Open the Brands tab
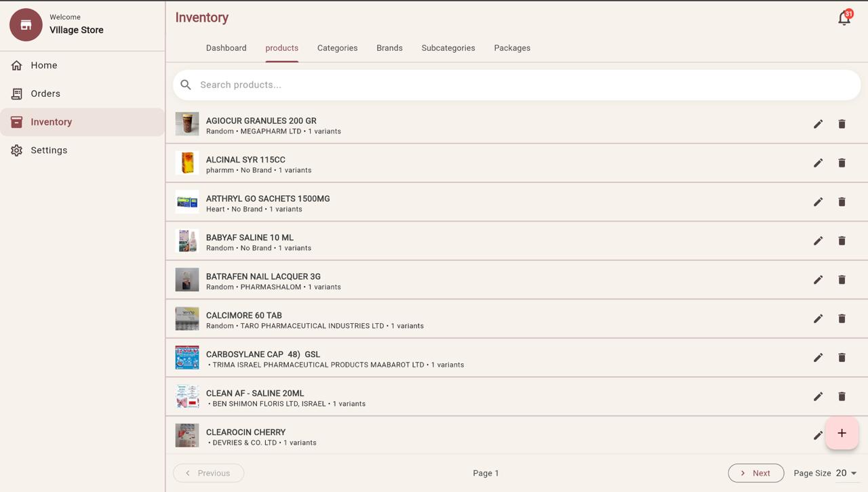The height and width of the screenshot is (492, 868). [x=389, y=48]
